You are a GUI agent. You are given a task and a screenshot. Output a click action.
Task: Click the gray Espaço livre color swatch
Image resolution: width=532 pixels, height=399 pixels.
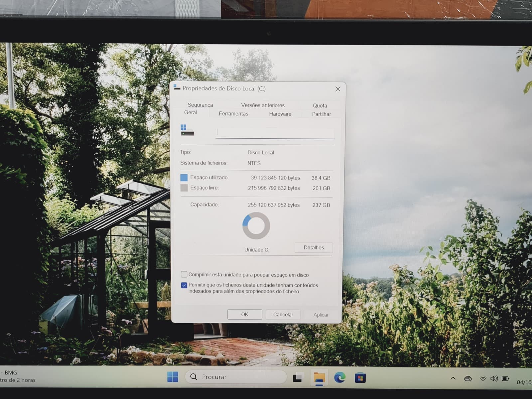point(184,188)
